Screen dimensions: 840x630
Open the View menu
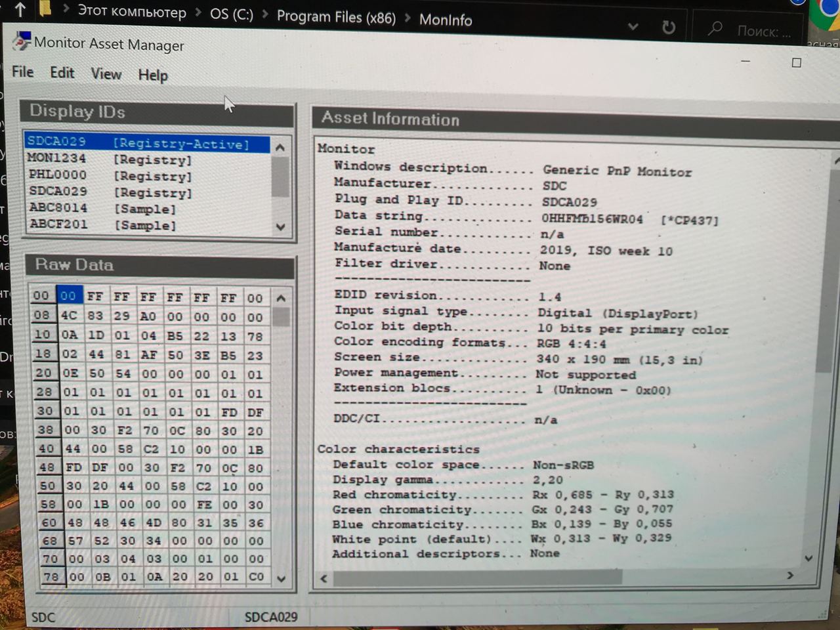(x=106, y=73)
